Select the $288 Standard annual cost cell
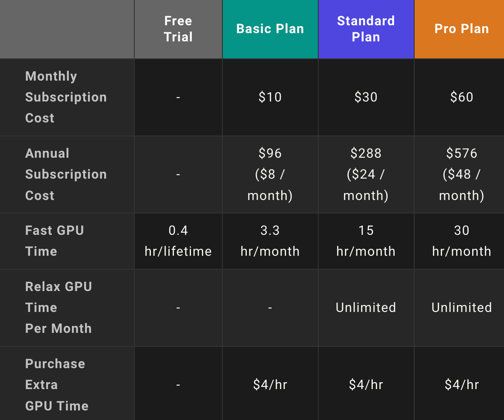This screenshot has width=504, height=420. click(366, 174)
